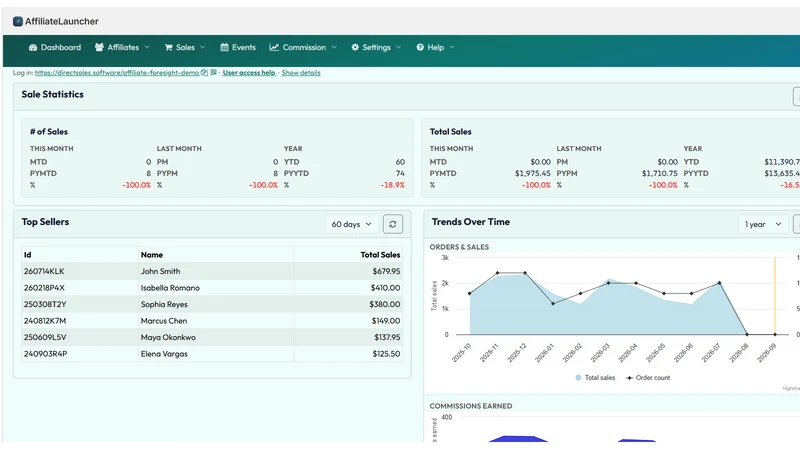Open the Dashboard gauge icon
This screenshot has height=450, width=800.
33,47
